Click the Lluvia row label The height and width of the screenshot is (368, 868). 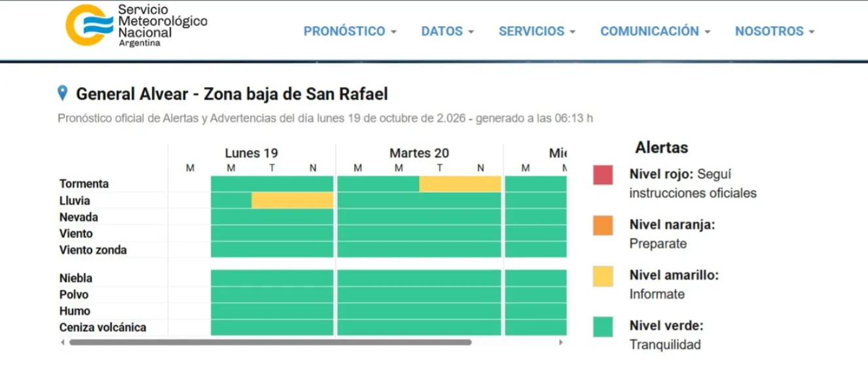(x=75, y=200)
